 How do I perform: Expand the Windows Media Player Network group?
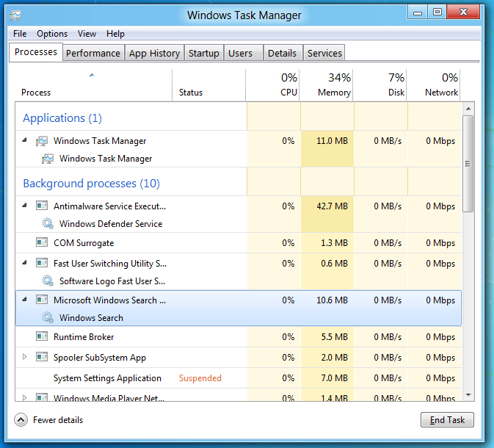24,398
